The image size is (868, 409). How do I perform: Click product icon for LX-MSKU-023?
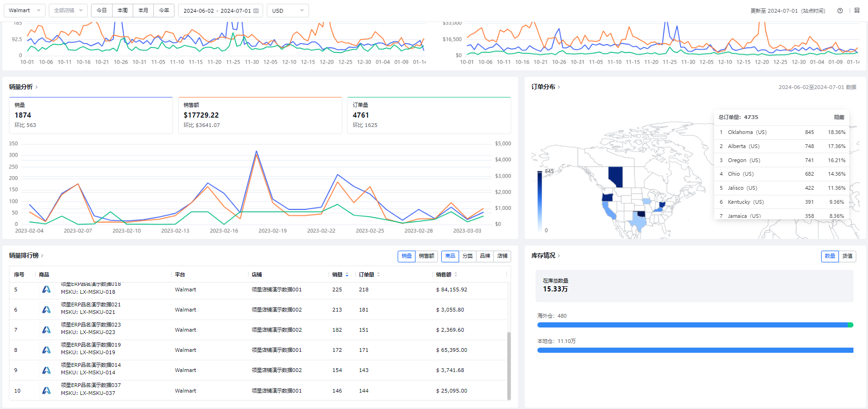pos(46,330)
